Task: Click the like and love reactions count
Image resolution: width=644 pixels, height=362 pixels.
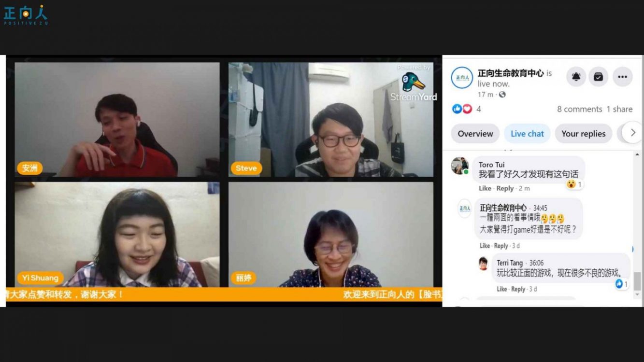Action: pyautogui.click(x=466, y=109)
